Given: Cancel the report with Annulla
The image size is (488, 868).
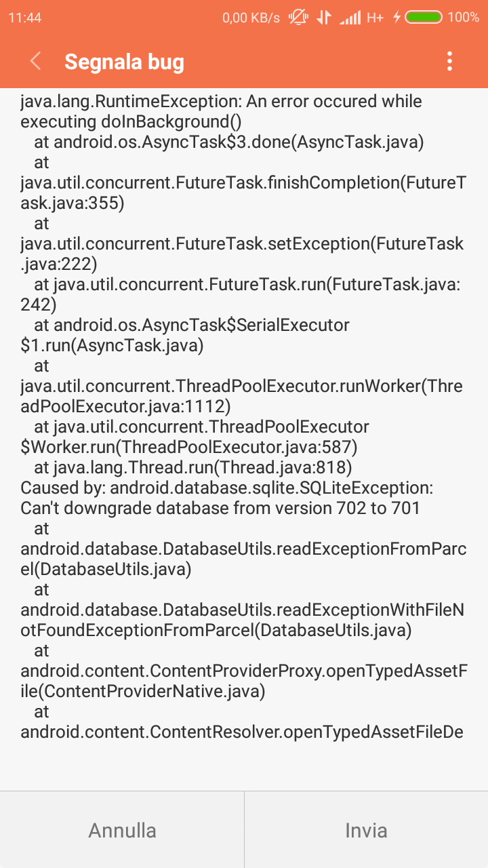Looking at the screenshot, I should [122, 830].
